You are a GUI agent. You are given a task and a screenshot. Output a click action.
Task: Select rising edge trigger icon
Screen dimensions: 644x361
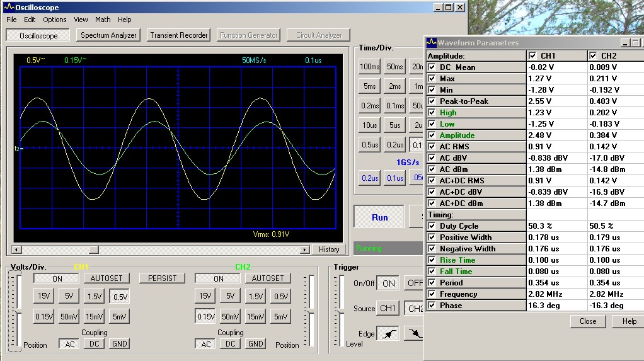[x=388, y=333]
